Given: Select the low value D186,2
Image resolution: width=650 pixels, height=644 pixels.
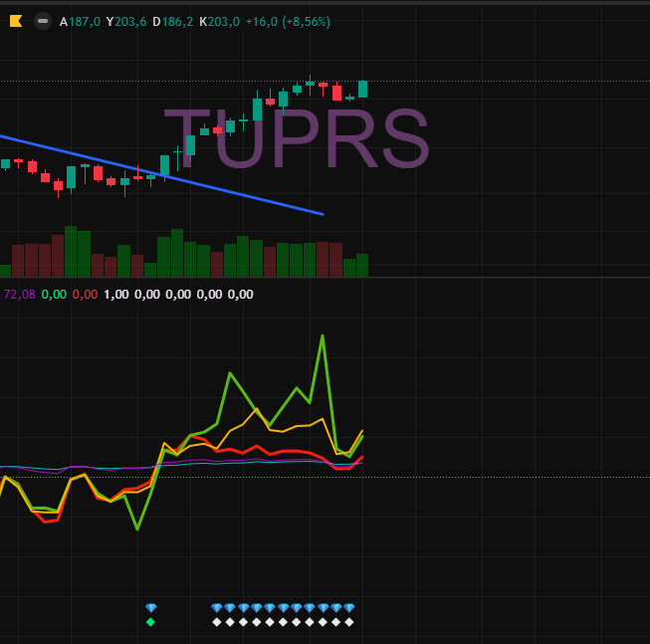Looking at the screenshot, I should 173,22.
